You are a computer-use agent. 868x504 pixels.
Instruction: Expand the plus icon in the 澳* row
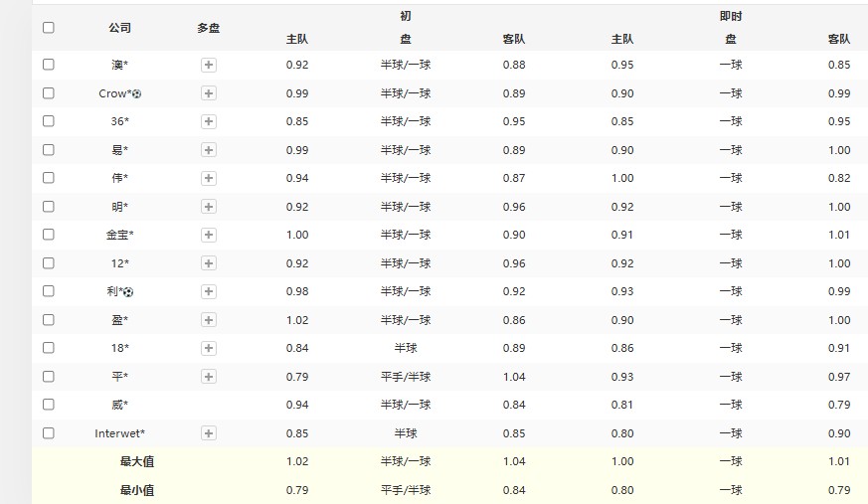[209, 65]
